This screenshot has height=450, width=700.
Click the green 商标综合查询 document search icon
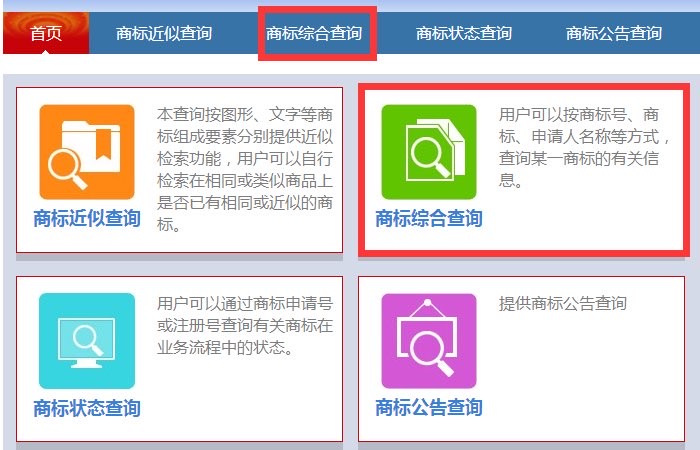click(429, 152)
